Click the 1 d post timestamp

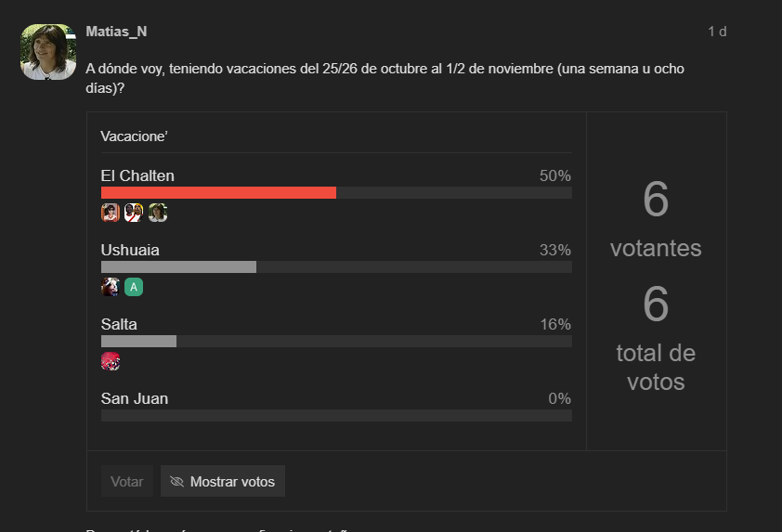click(717, 32)
